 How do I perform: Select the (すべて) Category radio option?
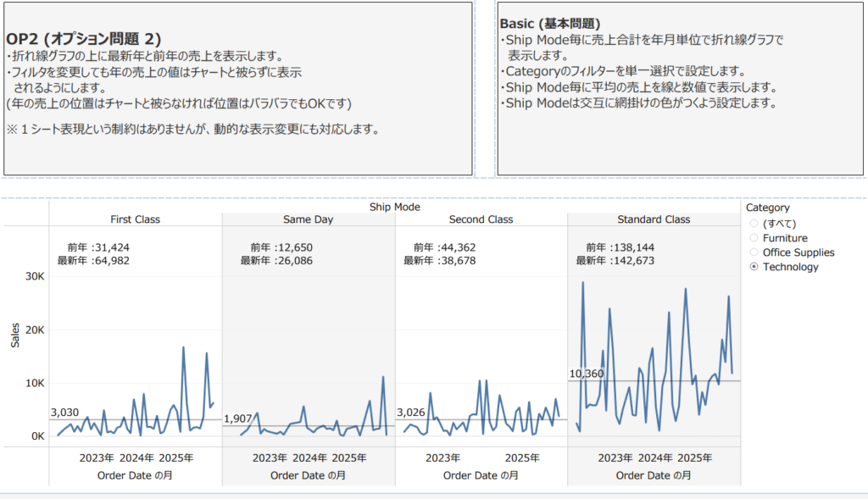pos(755,224)
